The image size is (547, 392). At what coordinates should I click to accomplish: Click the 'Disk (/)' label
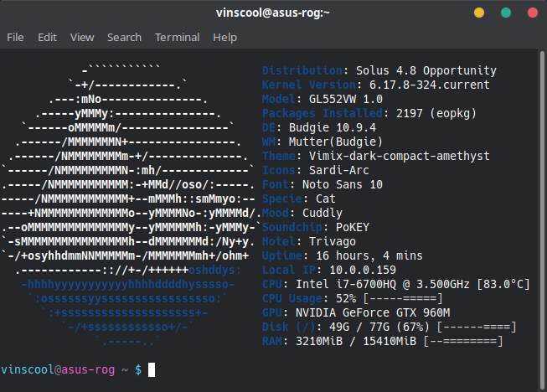point(289,328)
